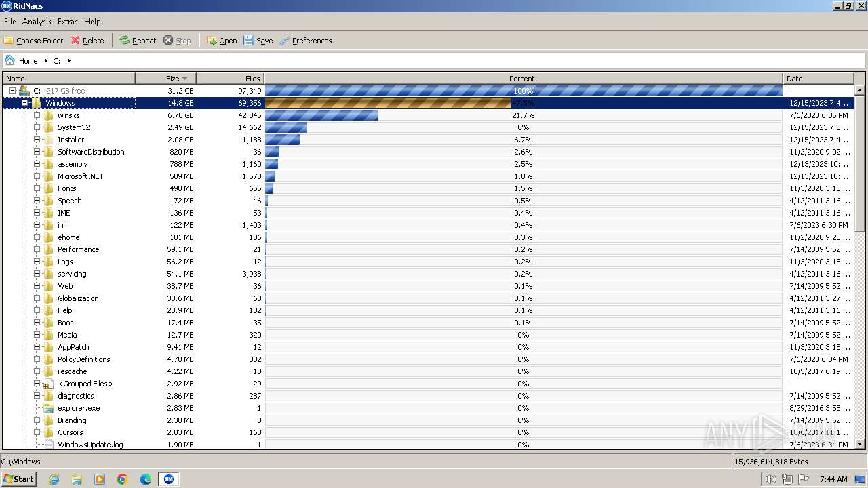Viewport: 868px width, 488px height.
Task: Click the Cursors folder icon
Action: pos(48,432)
